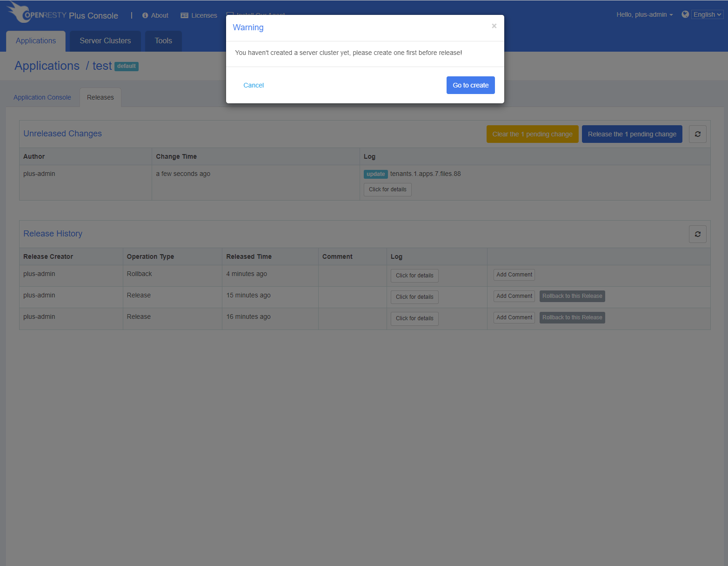Expand the Hello, plus-admin user menu
Screen dimensions: 728x566
tap(644, 14)
